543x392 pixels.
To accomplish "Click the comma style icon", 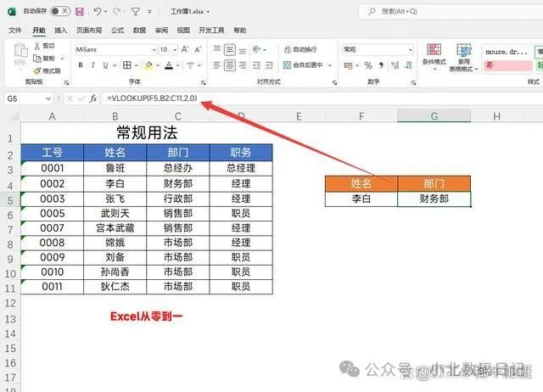I will pos(381,65).
